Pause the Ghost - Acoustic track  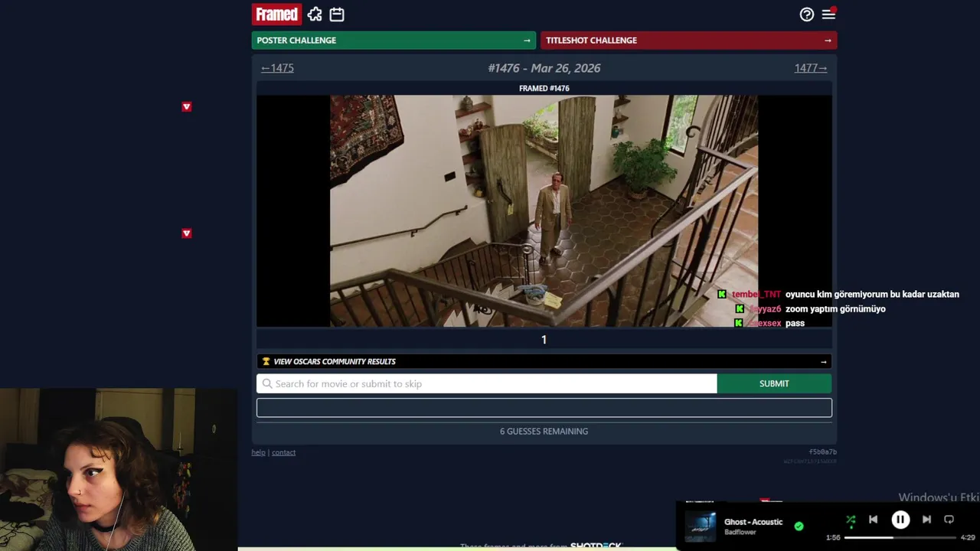pyautogui.click(x=900, y=520)
